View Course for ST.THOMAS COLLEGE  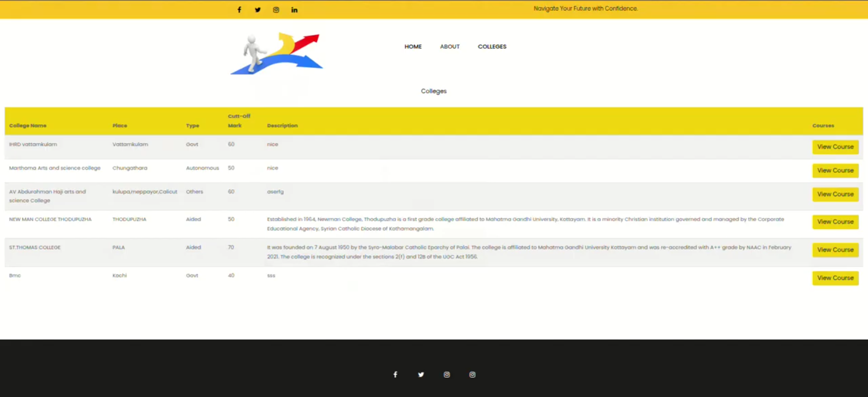pyautogui.click(x=835, y=250)
